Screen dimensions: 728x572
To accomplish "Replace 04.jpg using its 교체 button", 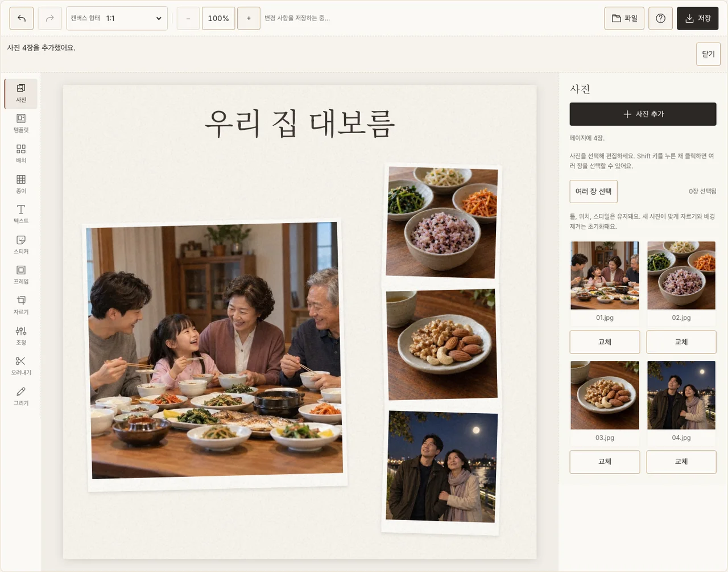I will pos(681,462).
